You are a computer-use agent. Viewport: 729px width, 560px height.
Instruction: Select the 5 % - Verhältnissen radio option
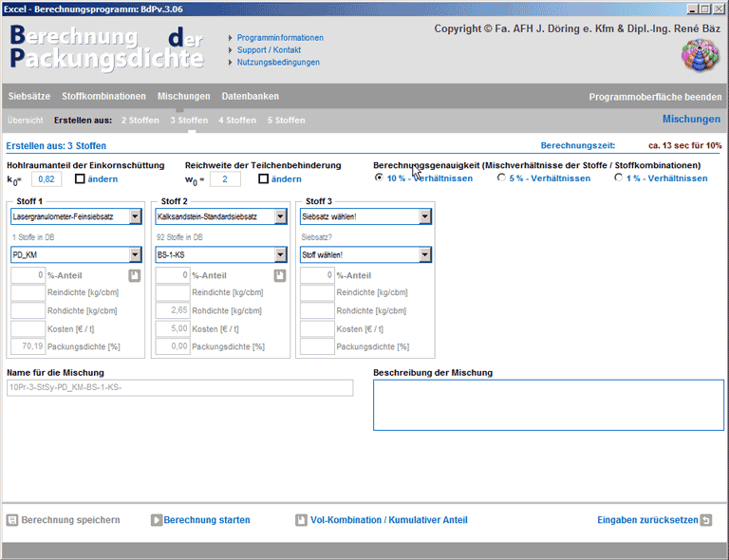[x=502, y=177]
